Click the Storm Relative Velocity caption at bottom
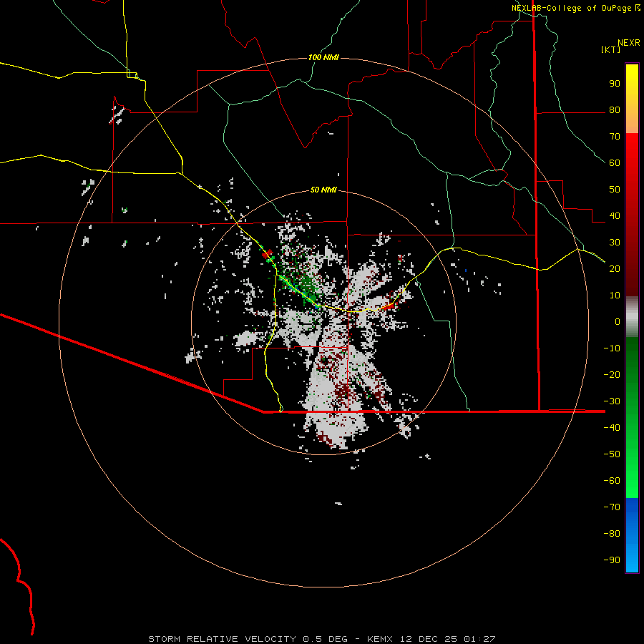The width and height of the screenshot is (644, 644). (x=321, y=639)
